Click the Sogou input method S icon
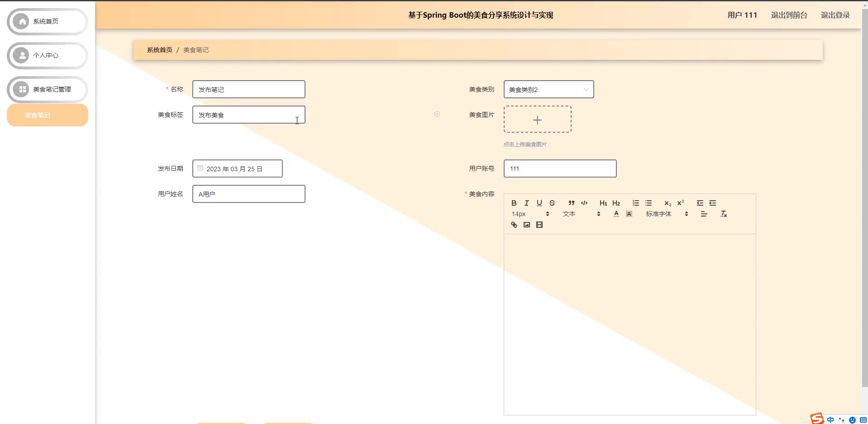This screenshot has width=868, height=424. (x=817, y=419)
